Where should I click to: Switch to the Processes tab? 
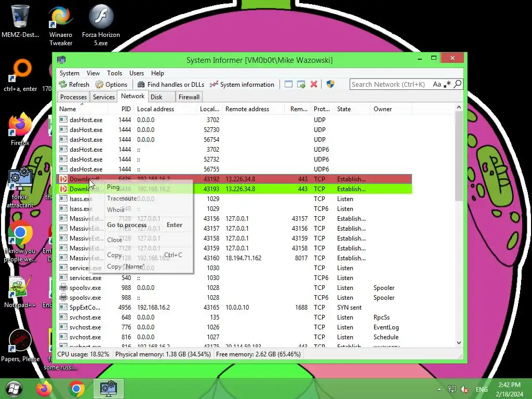(x=73, y=97)
